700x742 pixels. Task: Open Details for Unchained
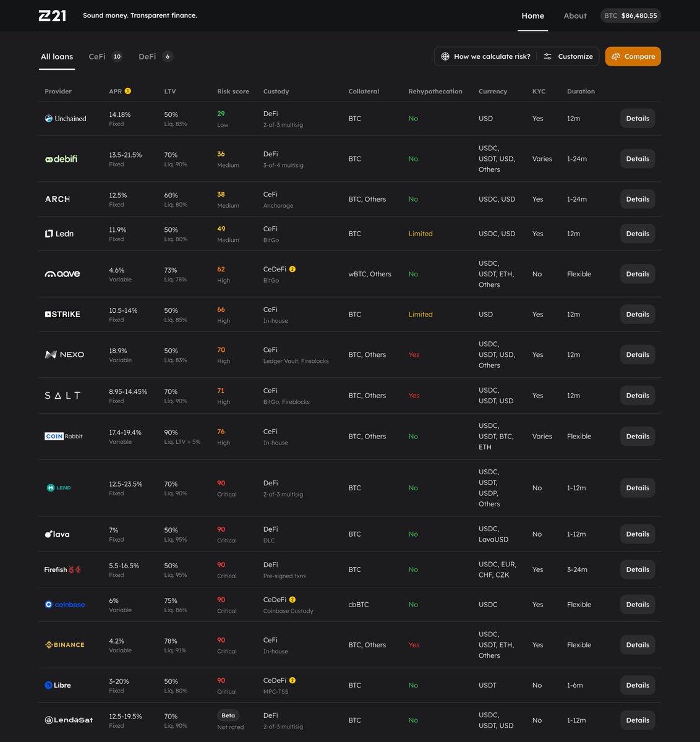[x=638, y=119]
